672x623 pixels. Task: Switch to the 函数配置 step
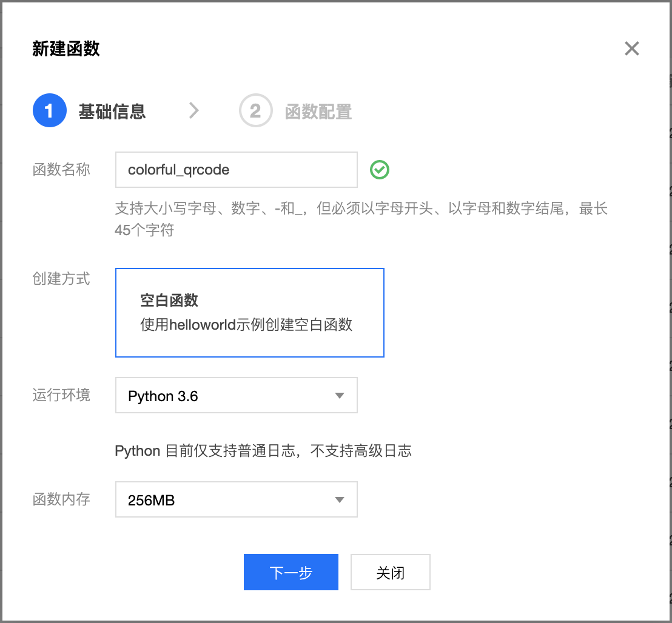tap(320, 110)
